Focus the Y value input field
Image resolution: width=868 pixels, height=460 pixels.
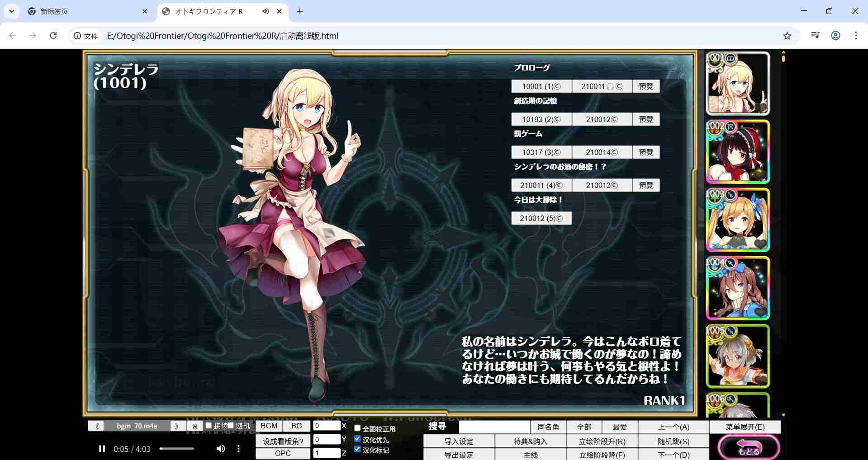[x=327, y=439]
